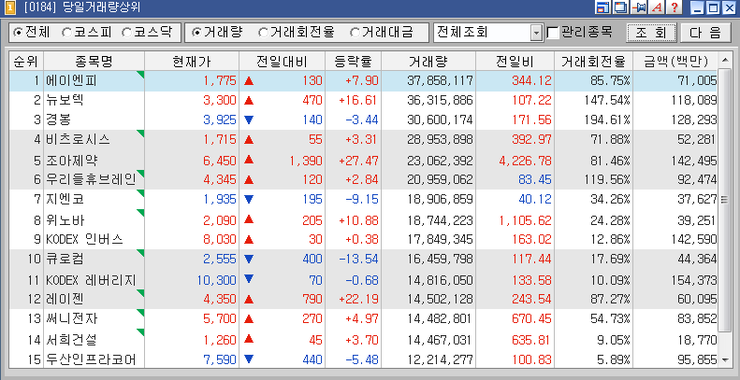Click volume 12,214,277 for 두산인프라코어

pyautogui.click(x=440, y=360)
